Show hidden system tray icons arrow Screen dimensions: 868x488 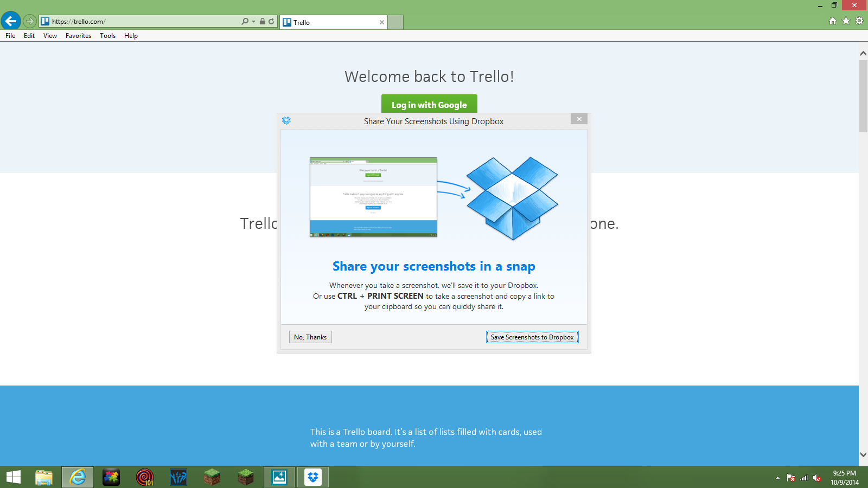click(x=777, y=478)
